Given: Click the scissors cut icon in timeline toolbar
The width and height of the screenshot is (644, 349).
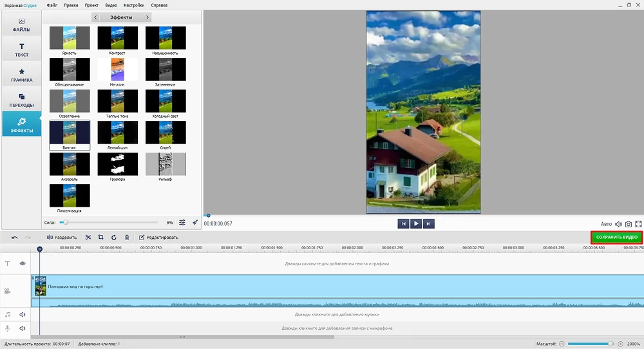Looking at the screenshot, I should [x=88, y=237].
